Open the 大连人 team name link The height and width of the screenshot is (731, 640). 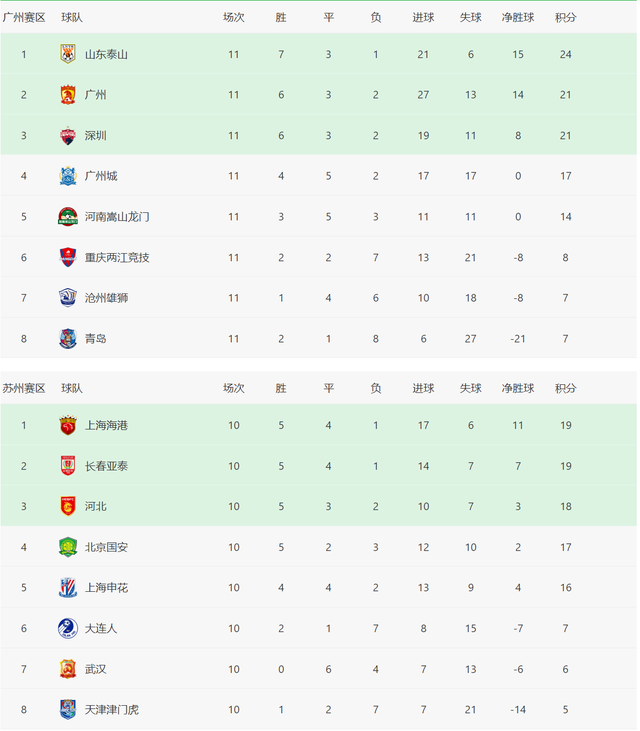tap(101, 628)
